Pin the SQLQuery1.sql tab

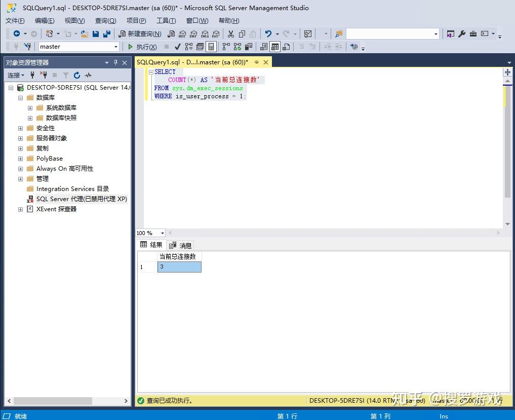coord(257,62)
